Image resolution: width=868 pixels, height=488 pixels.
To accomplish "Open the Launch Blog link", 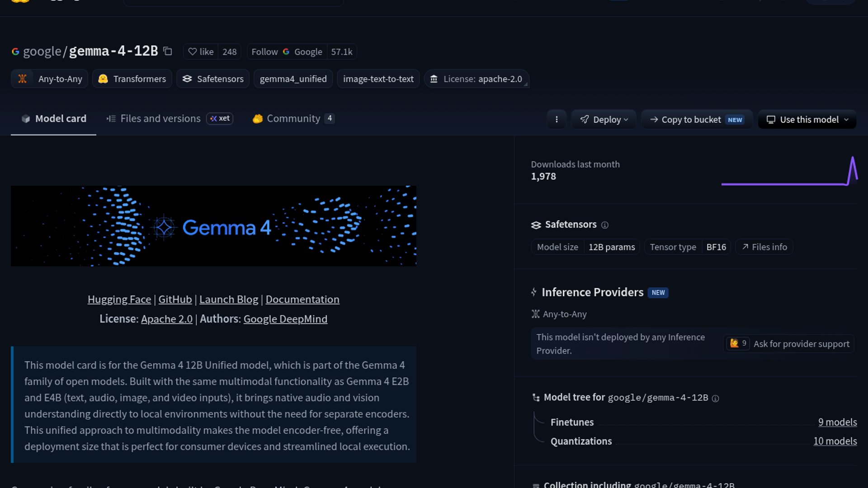I will (229, 300).
